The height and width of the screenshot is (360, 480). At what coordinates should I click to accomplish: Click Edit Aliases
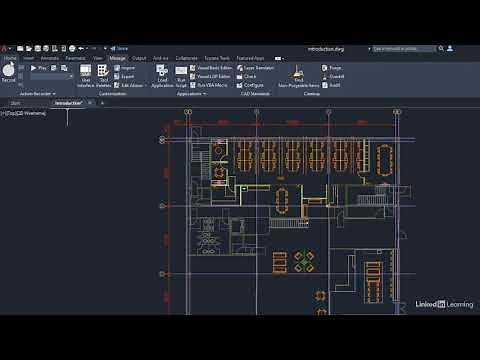[x=129, y=85]
